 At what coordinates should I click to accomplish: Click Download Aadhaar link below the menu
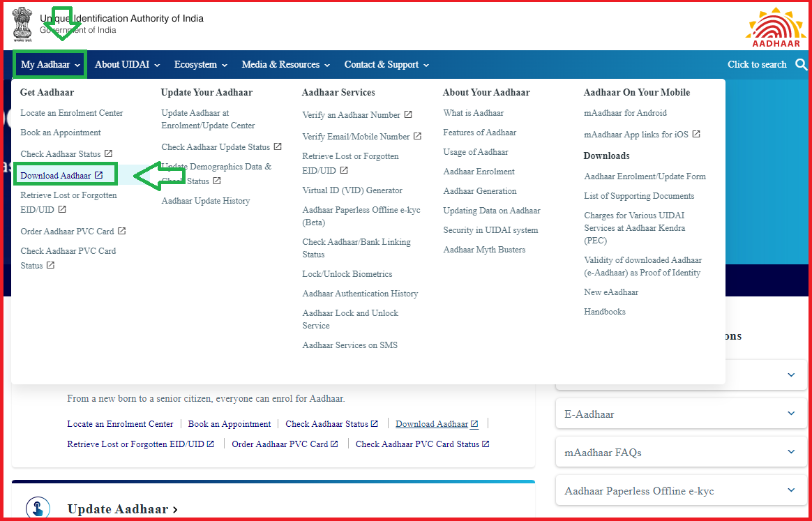pos(437,424)
